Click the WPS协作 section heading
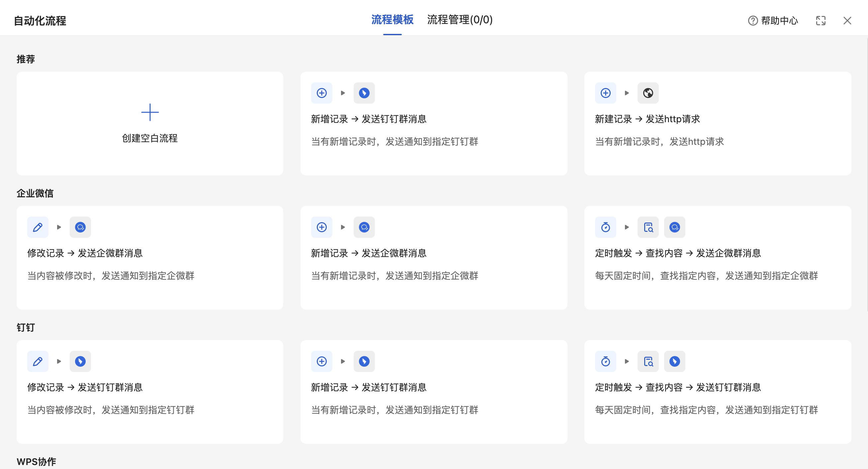The width and height of the screenshot is (868, 469). (x=37, y=462)
